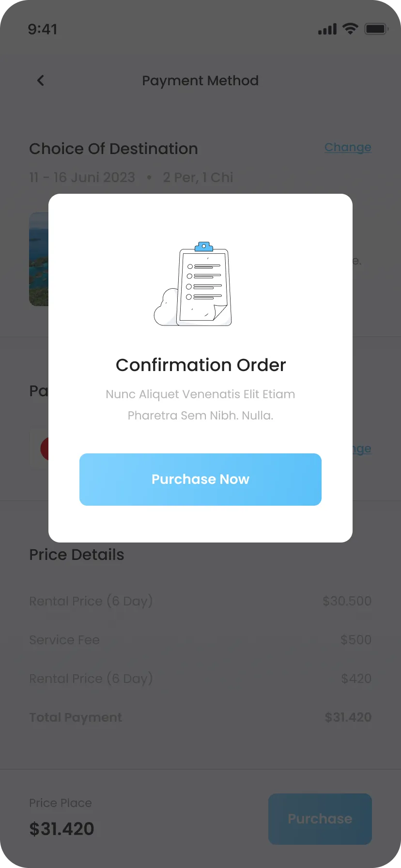The height and width of the screenshot is (868, 401).
Task: Click the Total Payment row label
Action: click(x=76, y=717)
